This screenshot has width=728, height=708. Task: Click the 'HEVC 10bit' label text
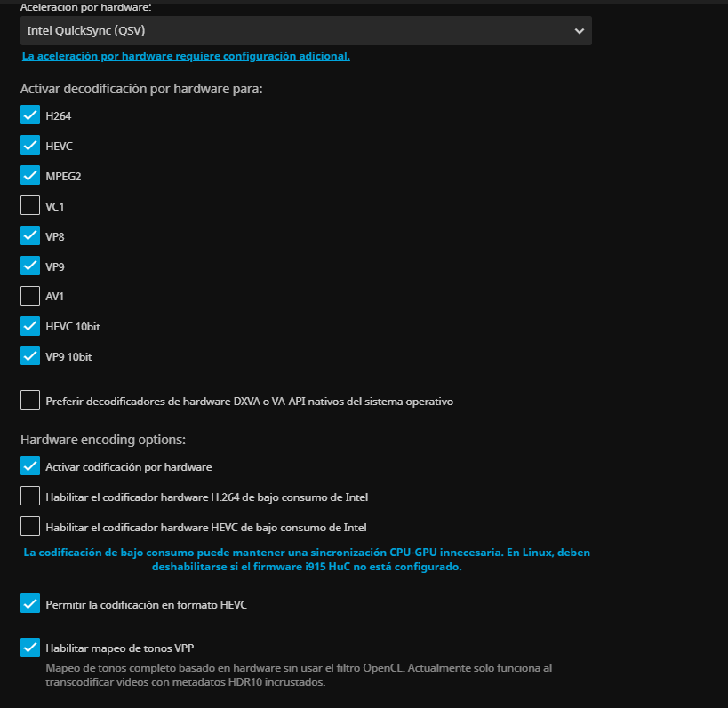[73, 327]
